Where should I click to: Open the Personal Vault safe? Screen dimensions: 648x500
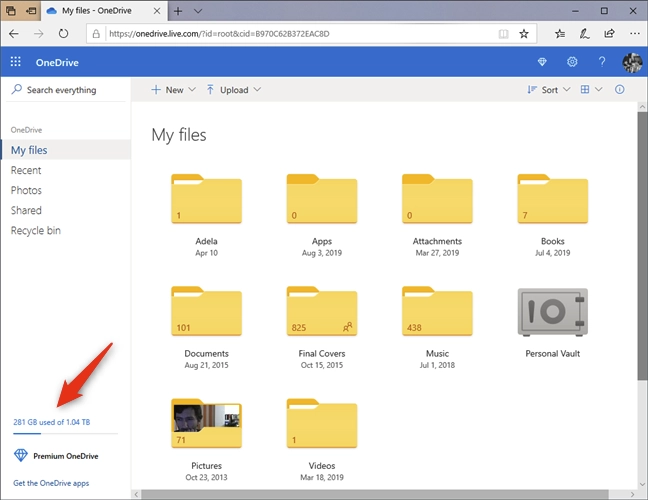pos(553,312)
